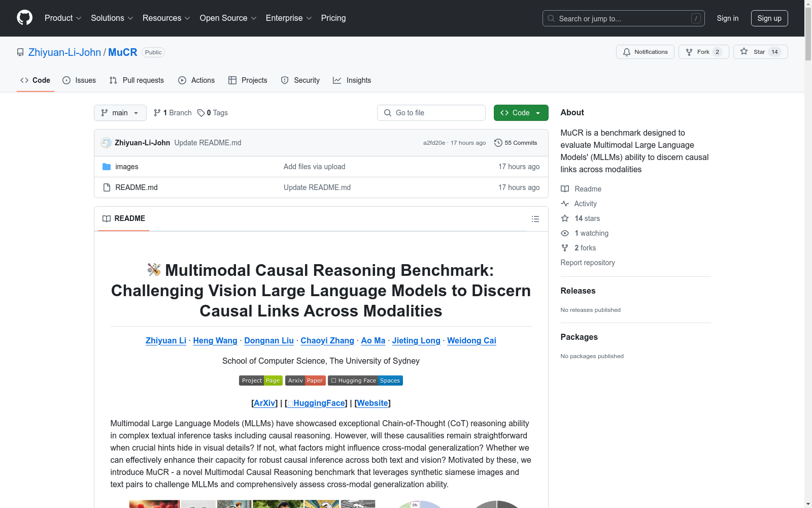Open Chaoyi Zhang author link
Image resolution: width=812 pixels, height=508 pixels.
pos(327,340)
